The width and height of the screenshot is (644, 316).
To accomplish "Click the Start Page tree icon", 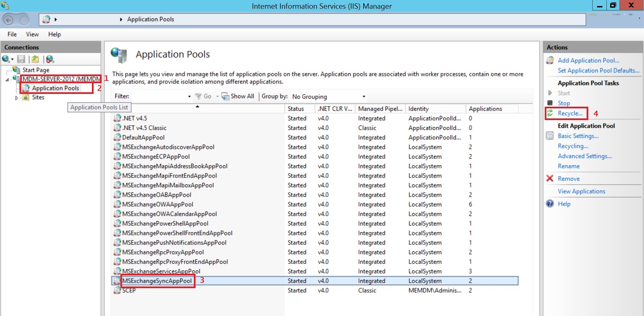I will 16,70.
